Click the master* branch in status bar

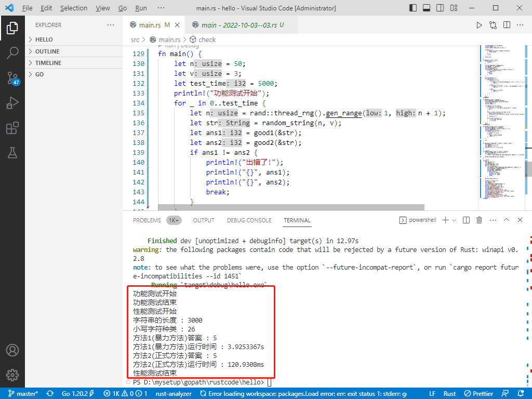pyautogui.click(x=23, y=394)
